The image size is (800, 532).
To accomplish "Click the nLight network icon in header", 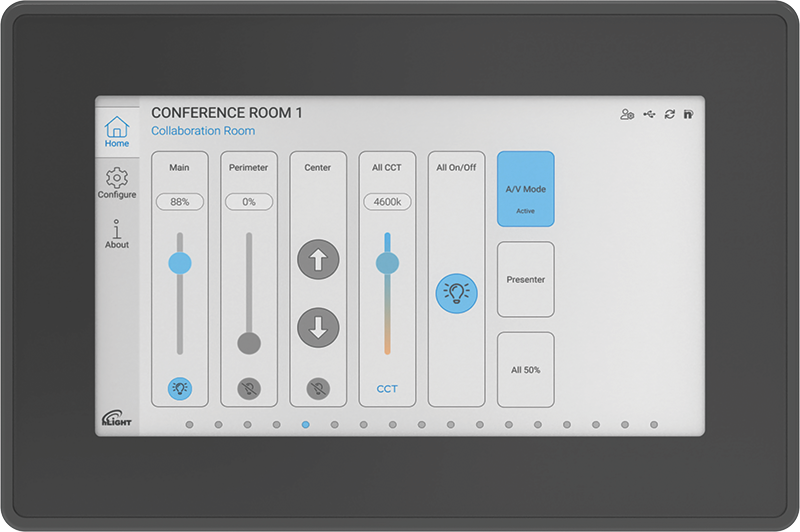I will pos(688,115).
